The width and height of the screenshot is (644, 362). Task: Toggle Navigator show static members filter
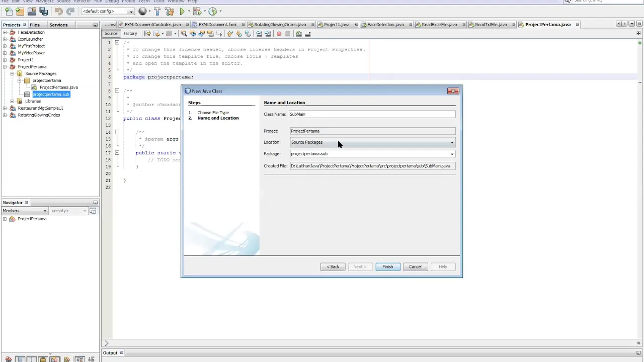(31, 359)
